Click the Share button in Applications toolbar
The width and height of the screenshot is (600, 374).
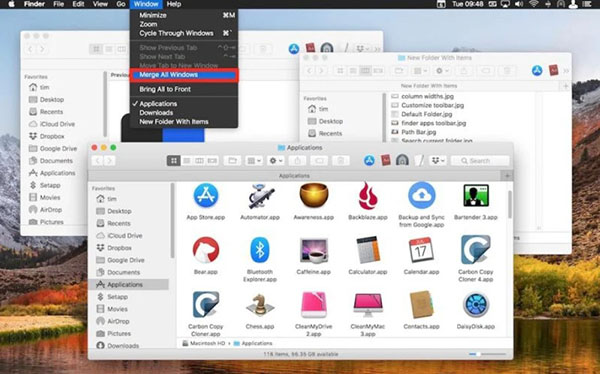pyautogui.click(x=297, y=161)
